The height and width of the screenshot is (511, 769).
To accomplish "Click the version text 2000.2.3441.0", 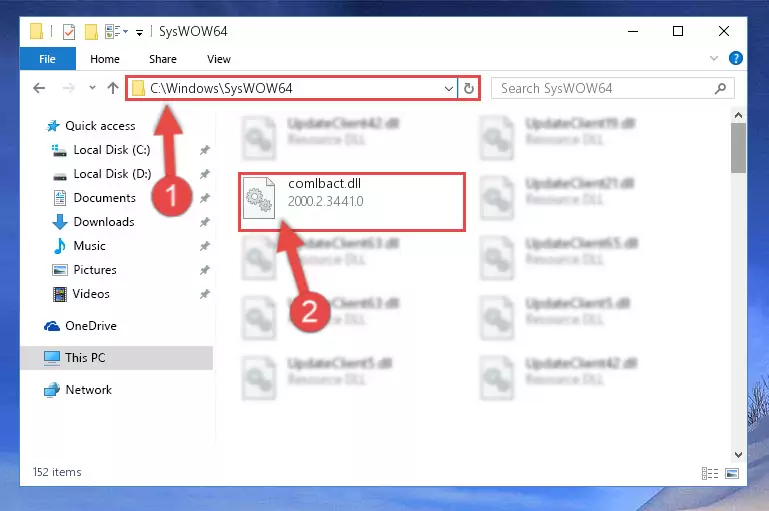I will pyautogui.click(x=326, y=202).
